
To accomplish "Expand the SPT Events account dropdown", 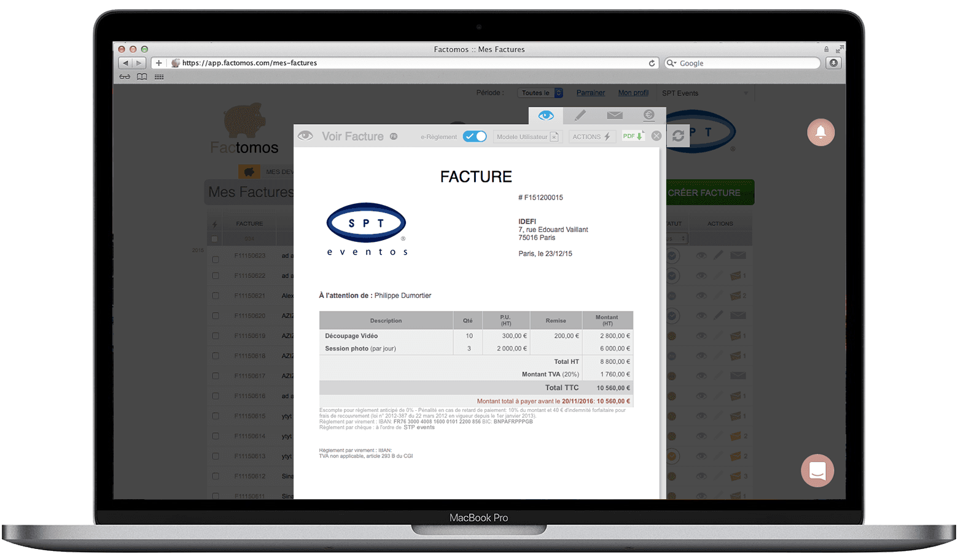I will coord(705,93).
